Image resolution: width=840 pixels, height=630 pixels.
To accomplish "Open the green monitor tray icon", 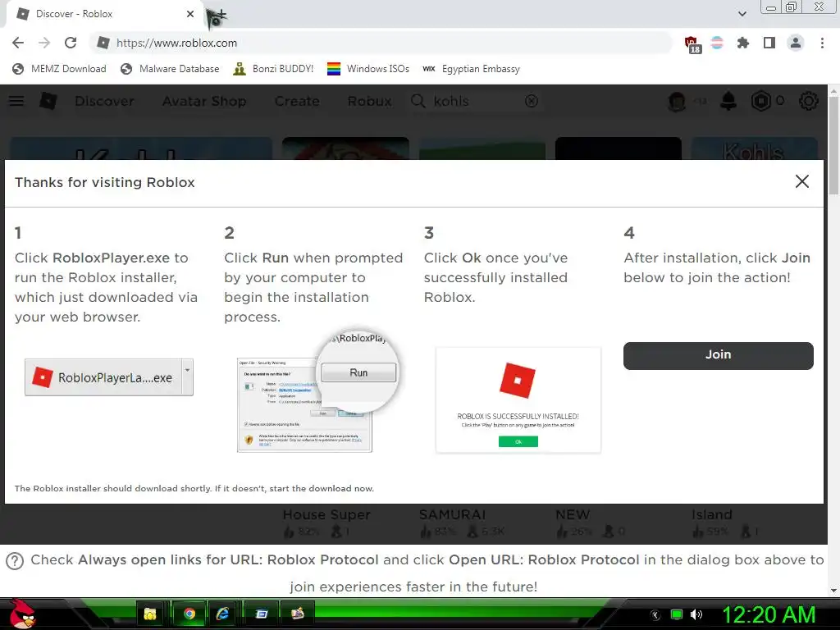I will pos(677,614).
